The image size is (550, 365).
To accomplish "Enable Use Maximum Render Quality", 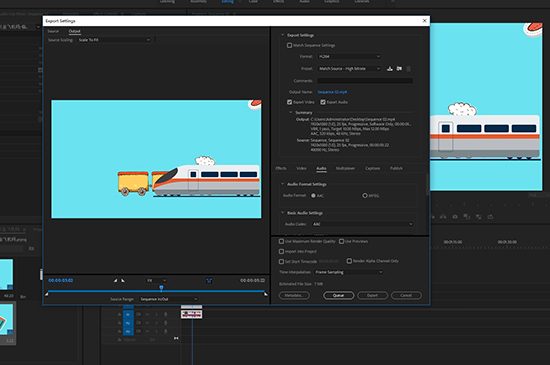I will [x=281, y=241].
